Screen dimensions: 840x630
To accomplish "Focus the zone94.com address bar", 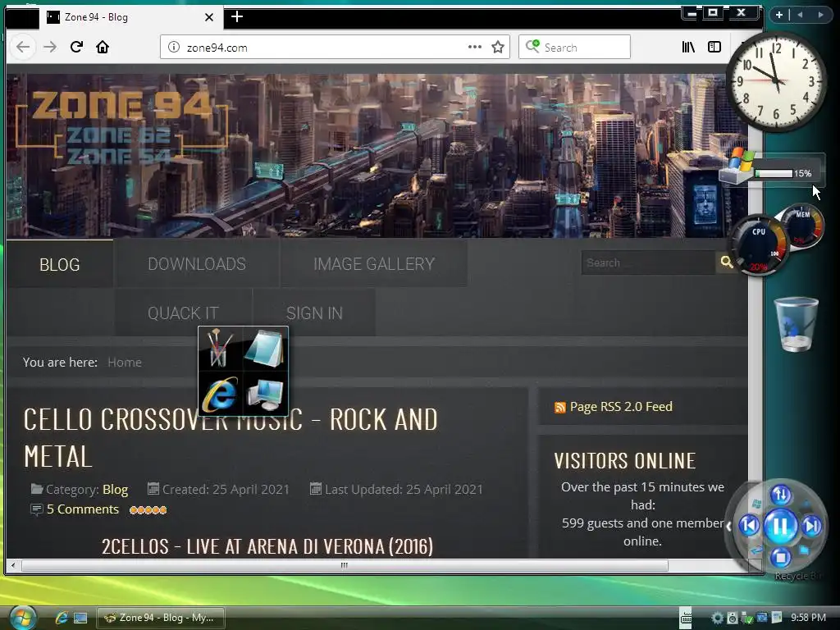I will pos(335,47).
